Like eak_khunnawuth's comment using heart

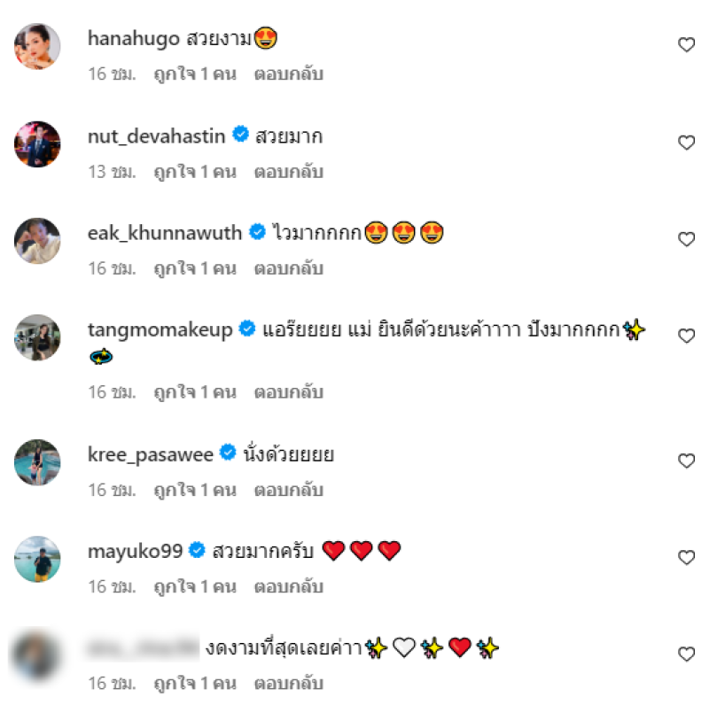686,239
